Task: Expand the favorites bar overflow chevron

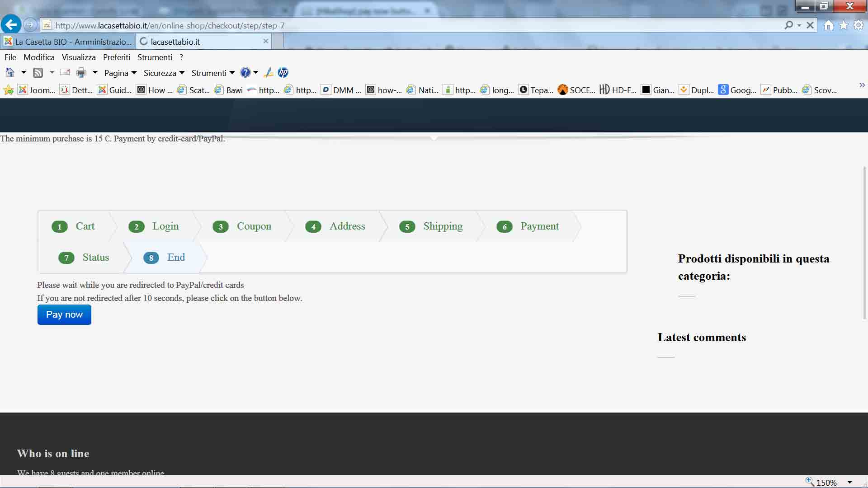Action: pos(862,85)
